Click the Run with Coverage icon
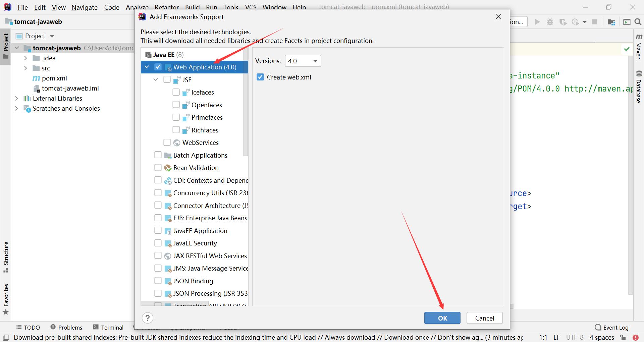Screen dimensions: 644x342 tap(563, 22)
